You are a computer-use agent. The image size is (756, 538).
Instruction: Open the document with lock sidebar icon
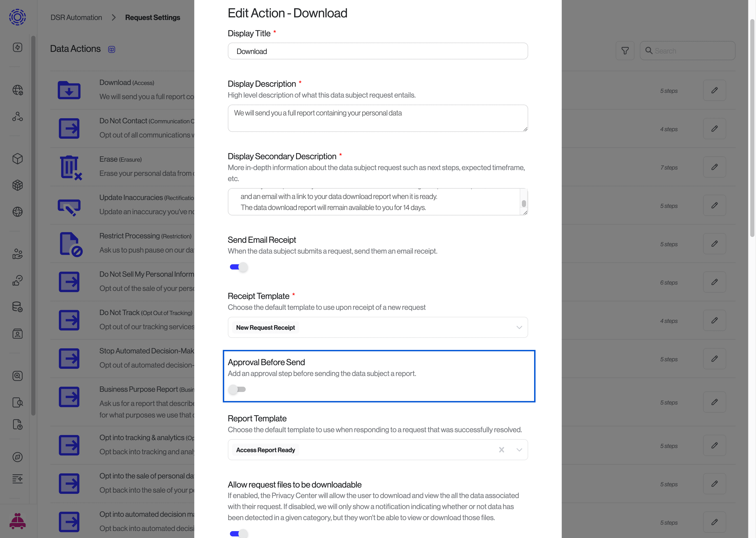(18, 424)
